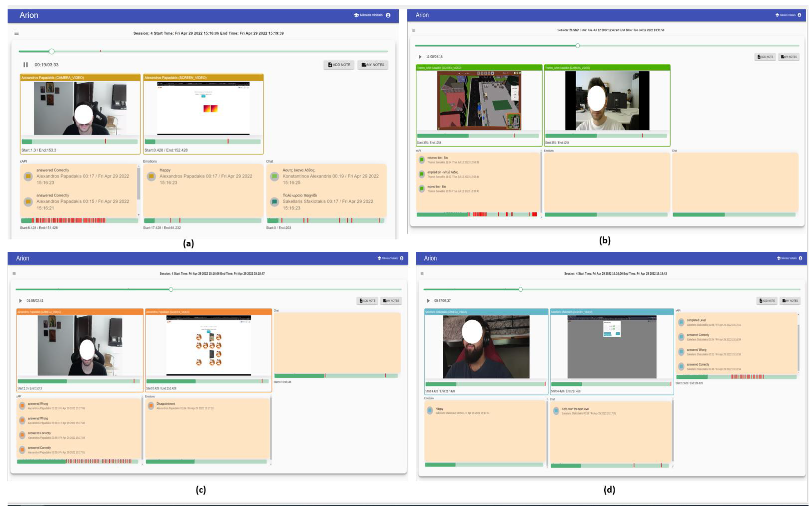Click xAPI list scrollbar in panel (a)
The height and width of the screenshot is (510, 812).
click(x=138, y=184)
